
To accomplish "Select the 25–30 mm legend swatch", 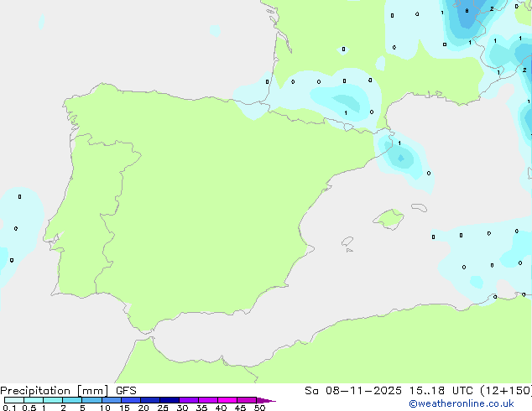I will [170, 400].
